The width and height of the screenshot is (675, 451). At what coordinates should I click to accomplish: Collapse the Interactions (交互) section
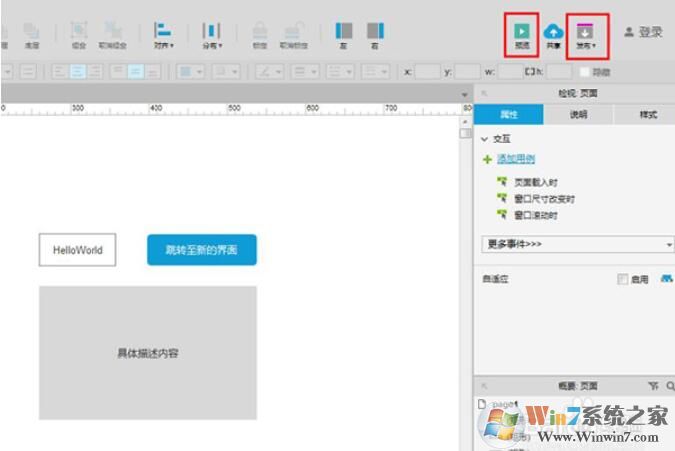485,140
